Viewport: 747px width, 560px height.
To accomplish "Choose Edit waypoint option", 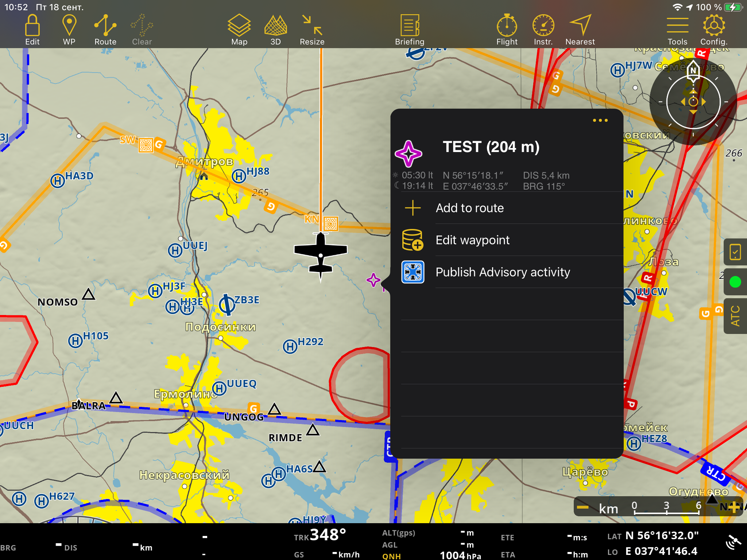I will (472, 240).
